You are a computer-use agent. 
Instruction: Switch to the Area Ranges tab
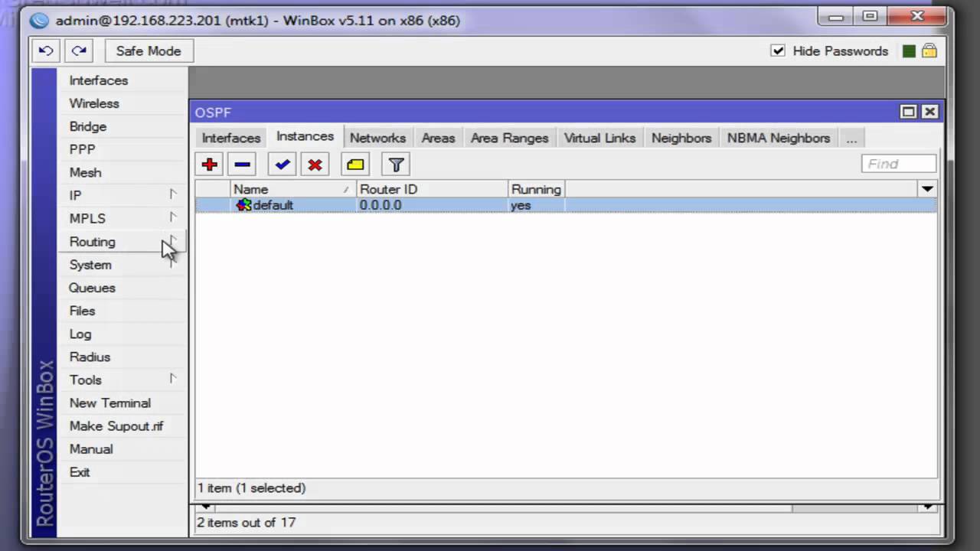509,139
